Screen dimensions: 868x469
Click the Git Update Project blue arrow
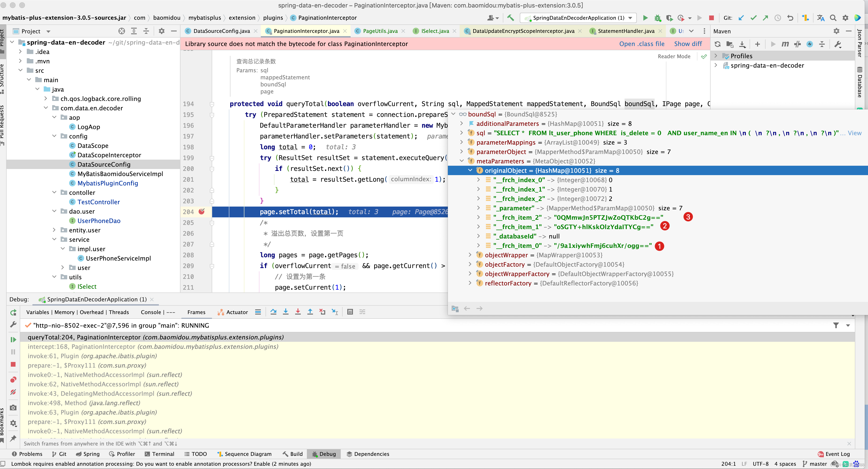[x=741, y=18]
